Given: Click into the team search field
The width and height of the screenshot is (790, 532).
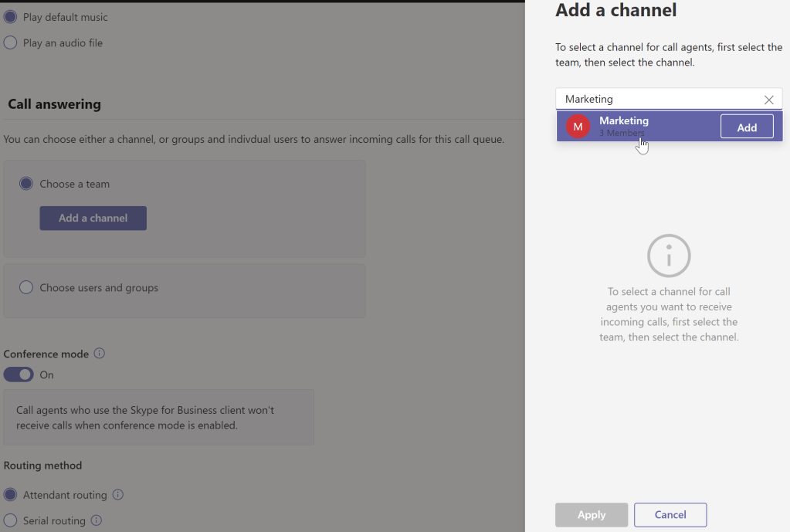Looking at the screenshot, I should [x=656, y=100].
